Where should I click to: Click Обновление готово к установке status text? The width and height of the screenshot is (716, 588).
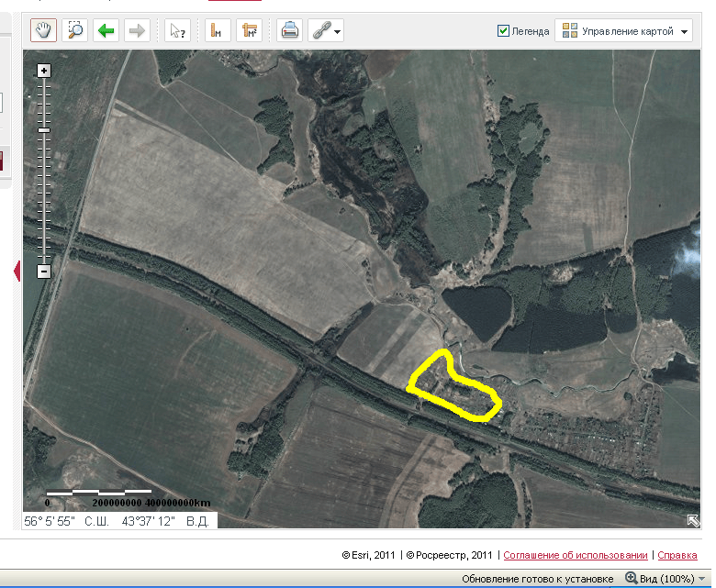pyautogui.click(x=537, y=579)
